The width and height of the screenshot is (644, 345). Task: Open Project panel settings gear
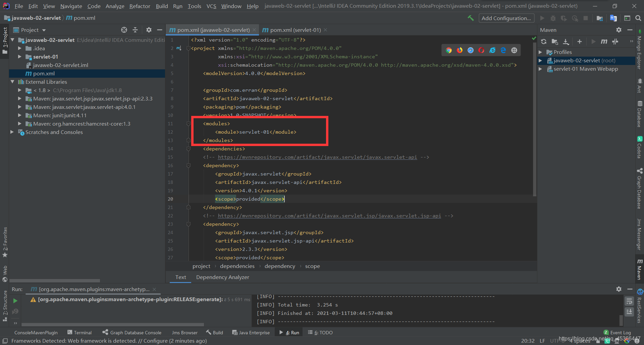pyautogui.click(x=149, y=30)
